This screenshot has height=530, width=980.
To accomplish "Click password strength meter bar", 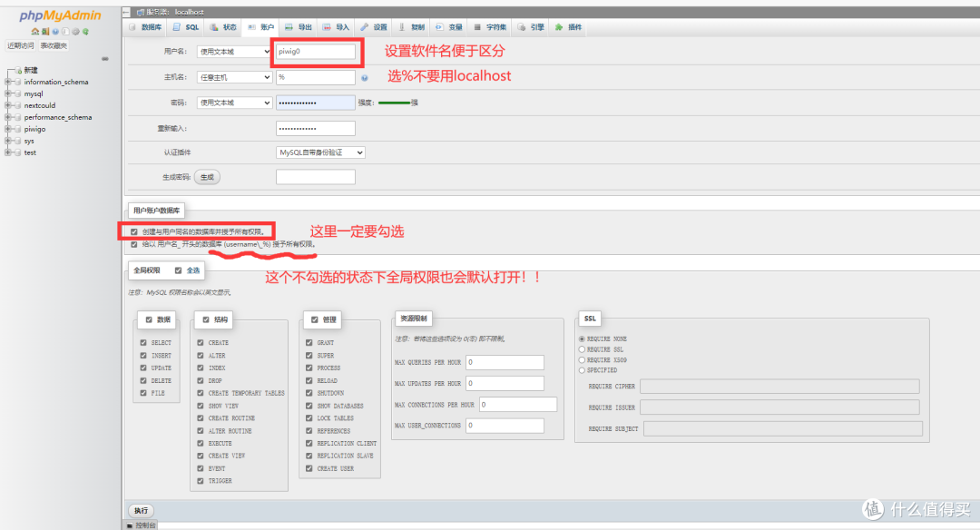I will click(395, 103).
